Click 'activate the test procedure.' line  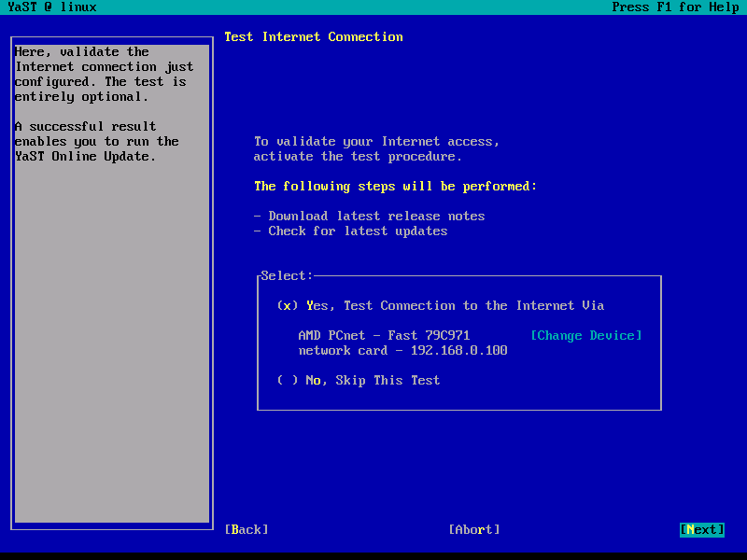(x=358, y=157)
